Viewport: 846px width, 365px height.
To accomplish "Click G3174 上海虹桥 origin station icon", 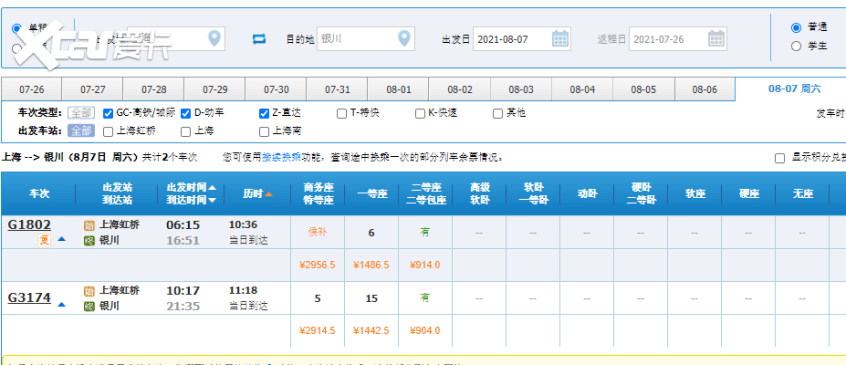I will pos(89,291).
